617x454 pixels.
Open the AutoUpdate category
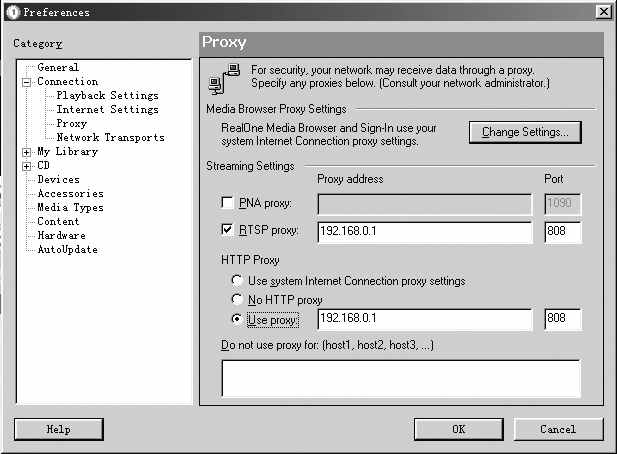pos(67,250)
